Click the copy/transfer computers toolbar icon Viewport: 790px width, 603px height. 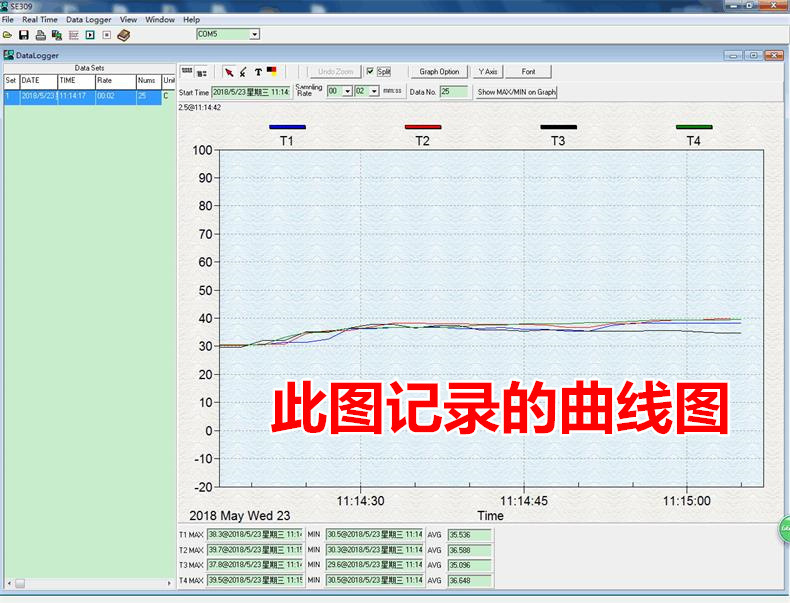pyautogui.click(x=57, y=35)
